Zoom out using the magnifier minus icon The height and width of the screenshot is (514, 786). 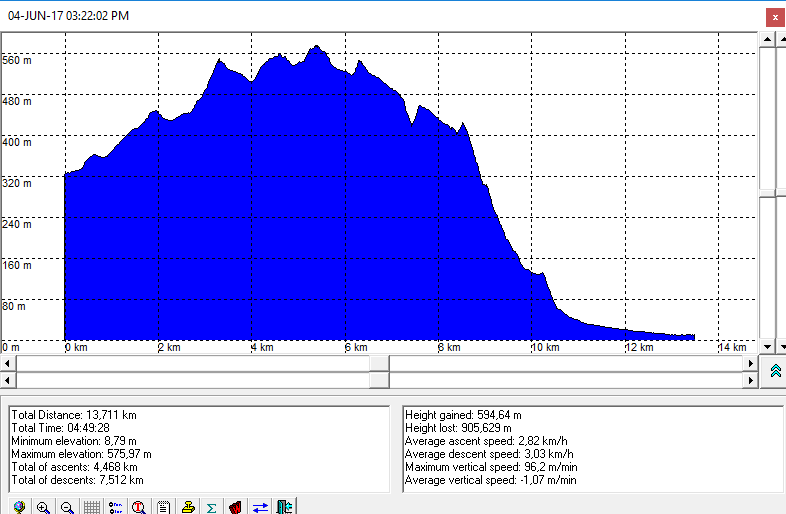[x=67, y=507]
